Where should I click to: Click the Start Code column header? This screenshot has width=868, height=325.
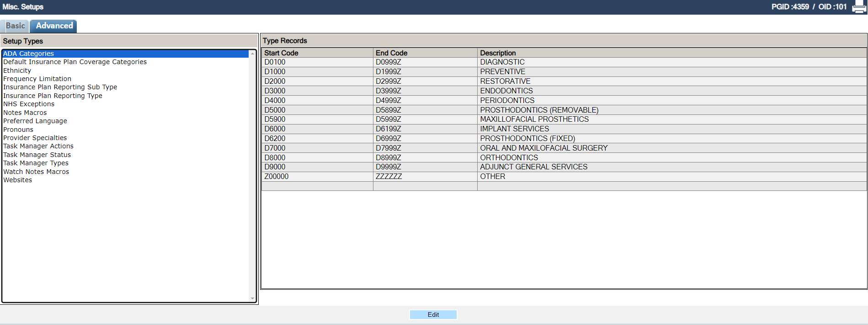[281, 53]
